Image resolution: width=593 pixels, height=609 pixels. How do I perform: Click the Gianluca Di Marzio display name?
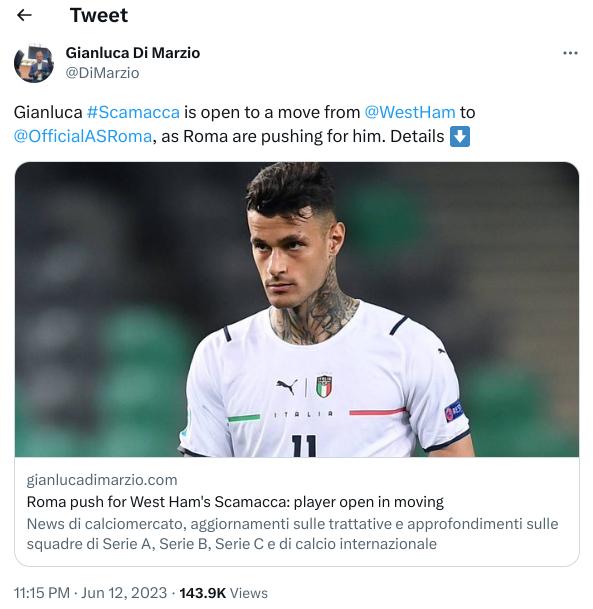pyautogui.click(x=133, y=53)
